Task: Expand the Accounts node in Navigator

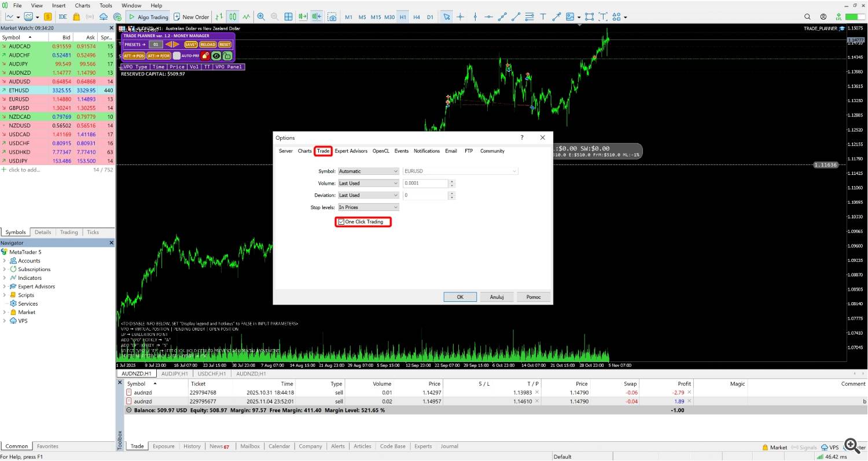Action: coord(5,261)
